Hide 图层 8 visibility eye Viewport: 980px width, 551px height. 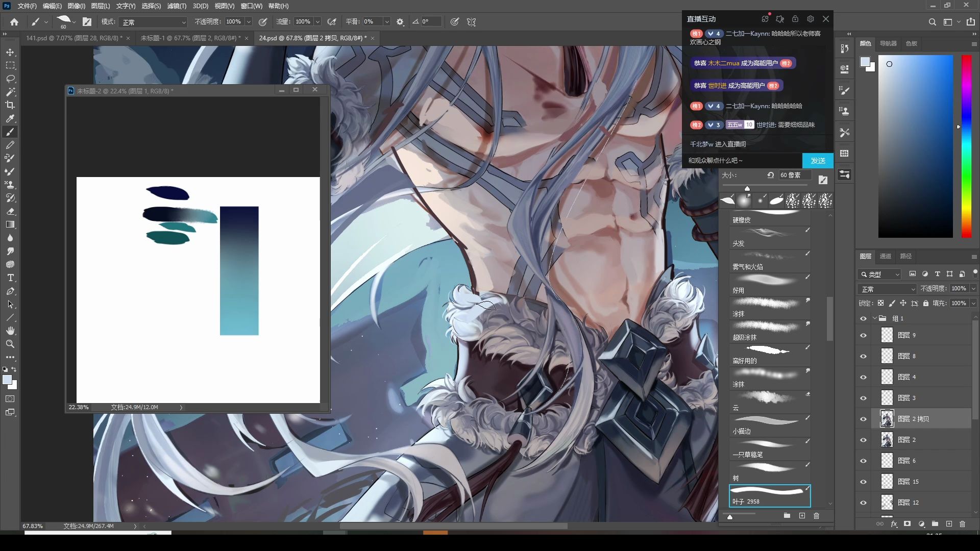tap(863, 356)
